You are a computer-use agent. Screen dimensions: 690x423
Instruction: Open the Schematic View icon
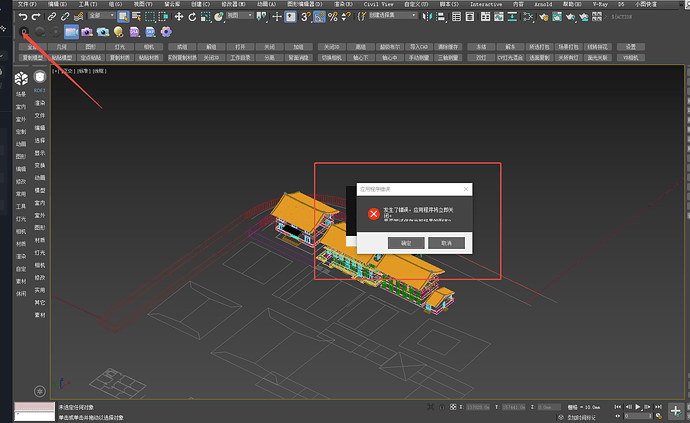512,17
